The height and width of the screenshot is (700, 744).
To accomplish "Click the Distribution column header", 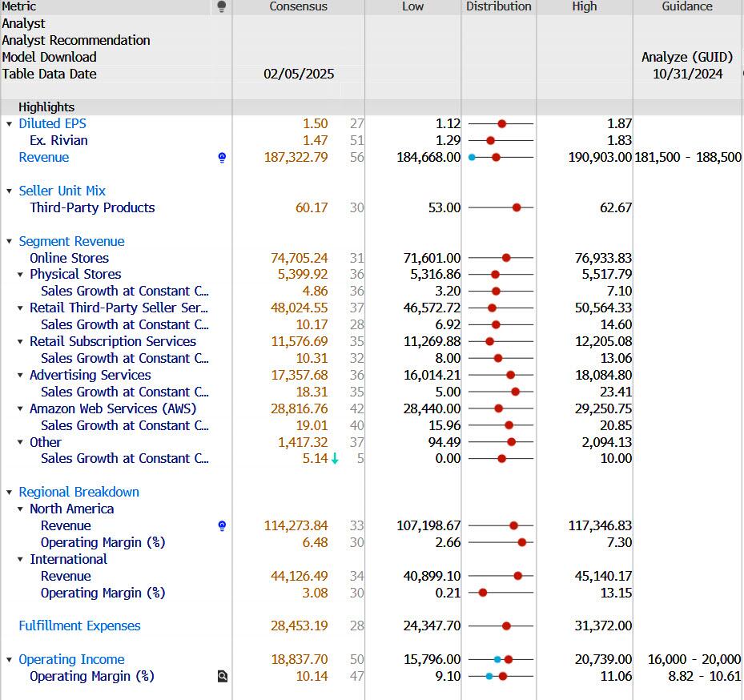I will click(x=498, y=6).
